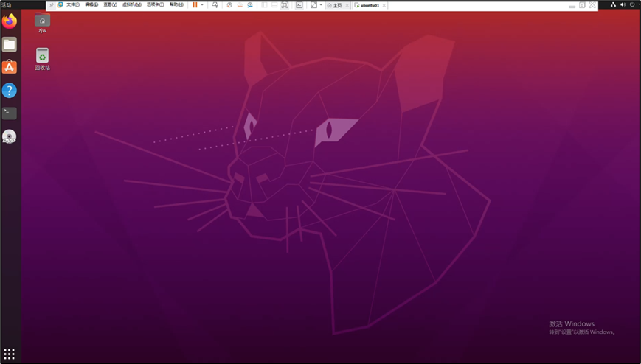Launch Terminal from the dock

[10, 113]
